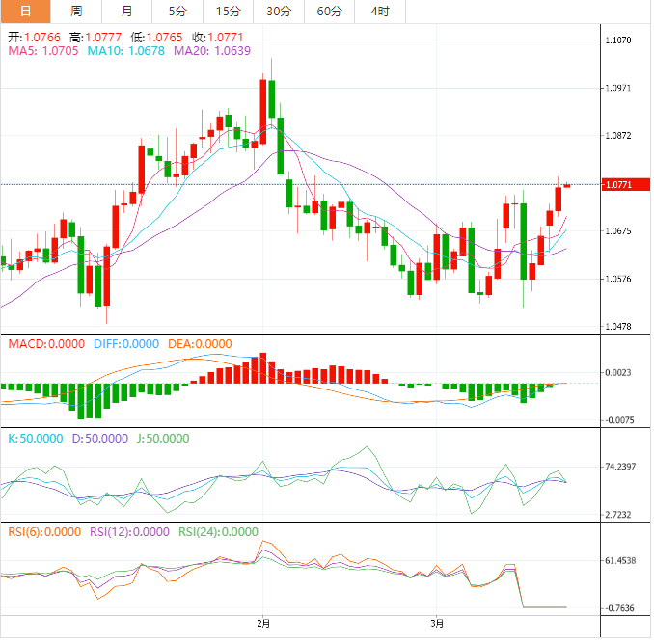The image size is (654, 644).
Task: Click the DEA value label
Action: pyautogui.click(x=199, y=344)
